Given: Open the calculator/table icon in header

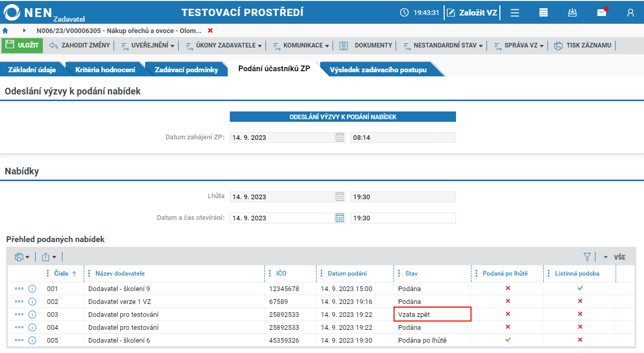Looking at the screenshot, I should click(x=543, y=13).
